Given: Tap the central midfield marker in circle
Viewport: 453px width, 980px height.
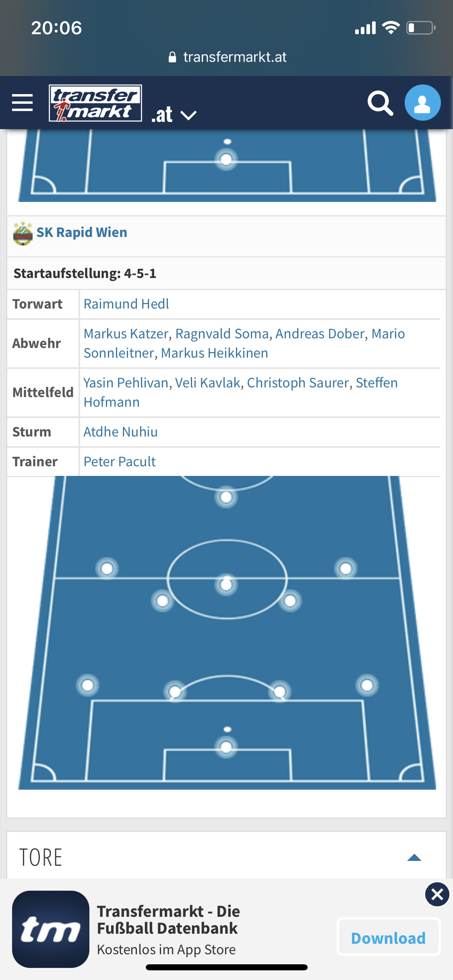Looking at the screenshot, I should point(226,584).
